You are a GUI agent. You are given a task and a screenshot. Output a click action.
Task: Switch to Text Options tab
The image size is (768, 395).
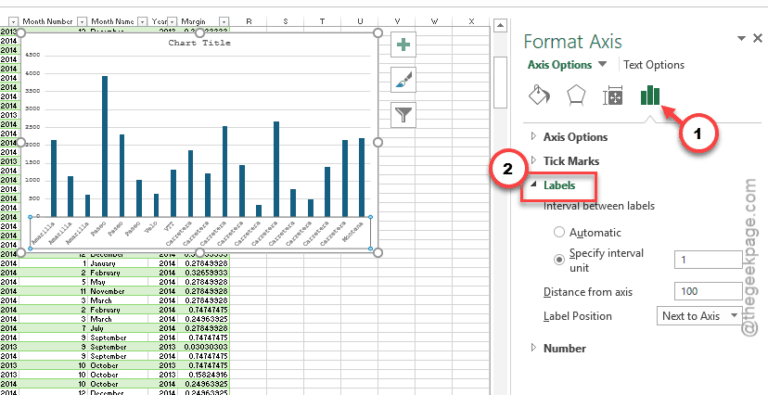[654, 65]
